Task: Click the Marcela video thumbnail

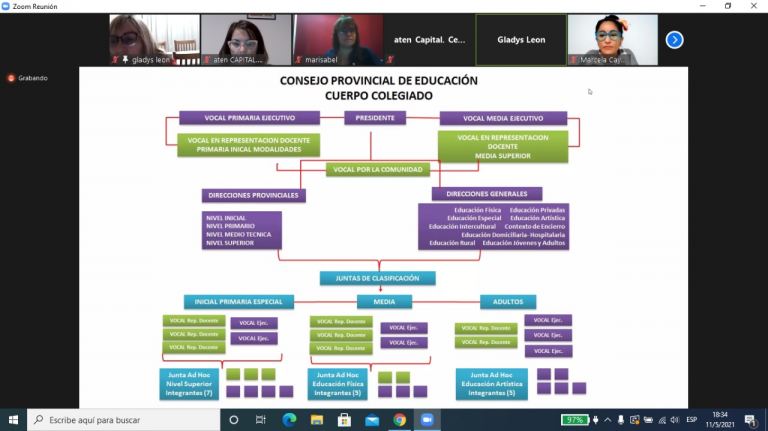Action: click(x=612, y=40)
